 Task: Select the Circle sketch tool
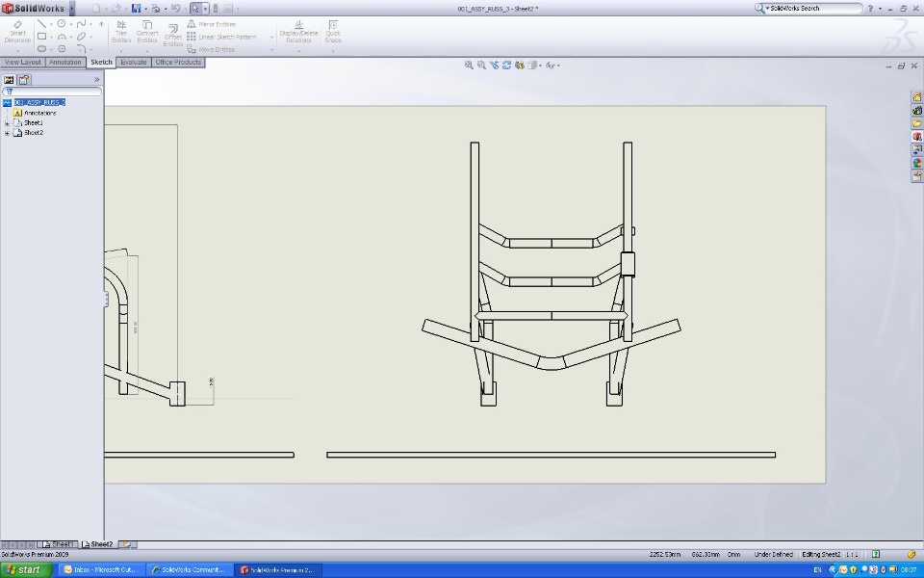tap(62, 23)
